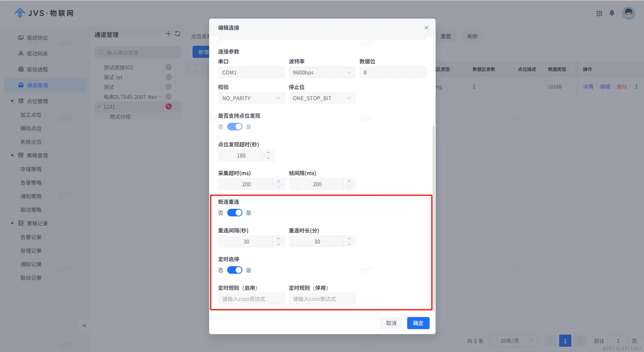
Task: Open the 校验 NO_PARITY dropdown
Action: pyautogui.click(x=251, y=98)
